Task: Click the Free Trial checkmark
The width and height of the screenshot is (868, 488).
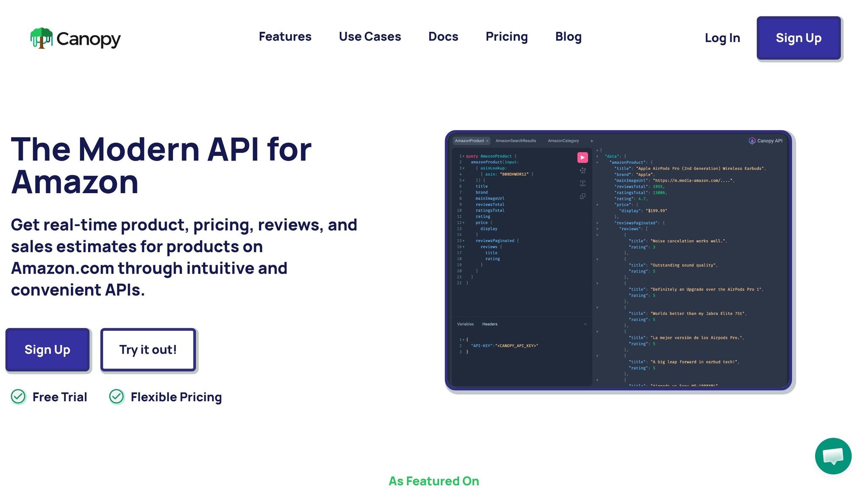Action: click(x=18, y=397)
